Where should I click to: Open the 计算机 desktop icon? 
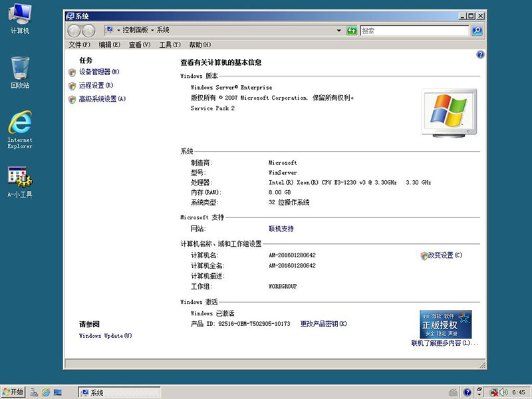(20, 19)
